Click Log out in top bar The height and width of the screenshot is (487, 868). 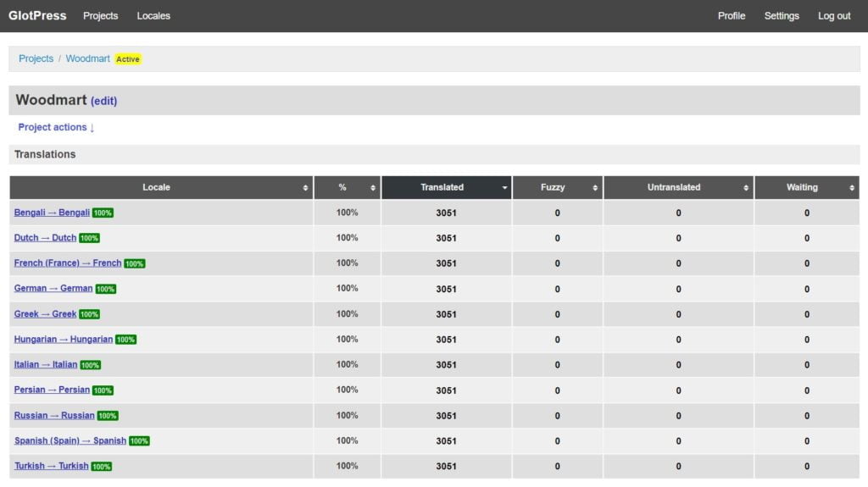834,16
